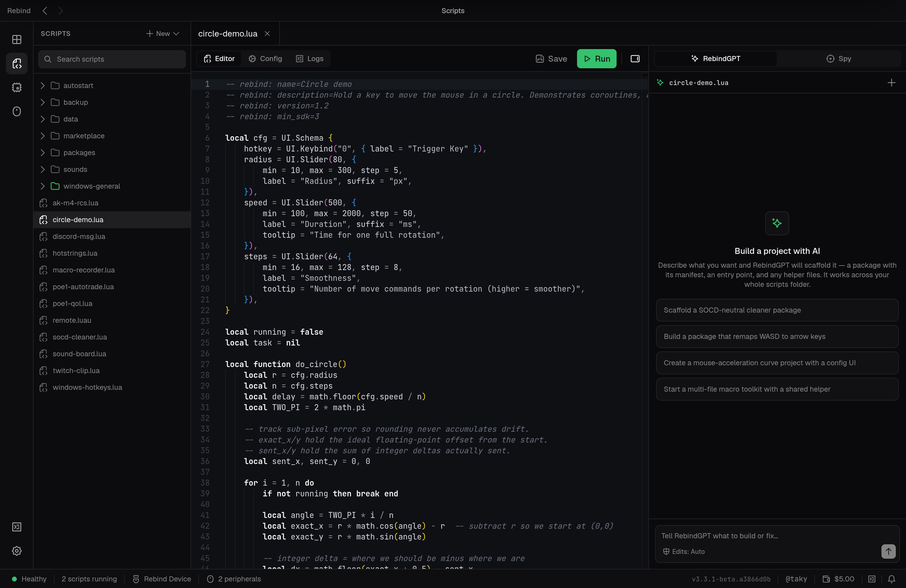This screenshot has height=588, width=906.
Task: Click line number 27 in the gutter
Action: (205, 364)
